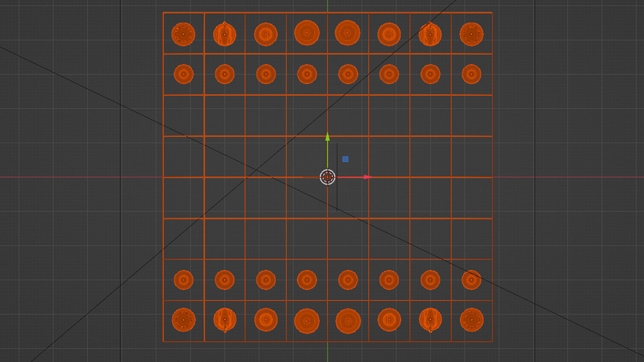Select the top row bishop third from left
This screenshot has height=362, width=644.
point(266,34)
